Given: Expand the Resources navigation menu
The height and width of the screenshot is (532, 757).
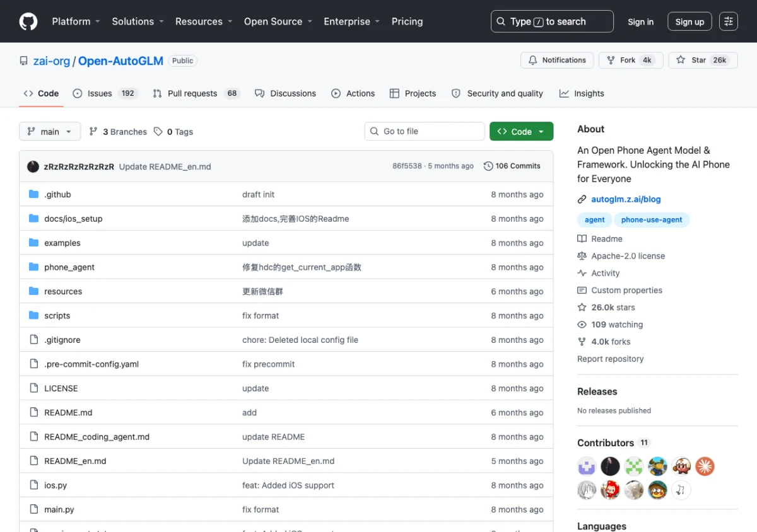Looking at the screenshot, I should click(x=204, y=21).
